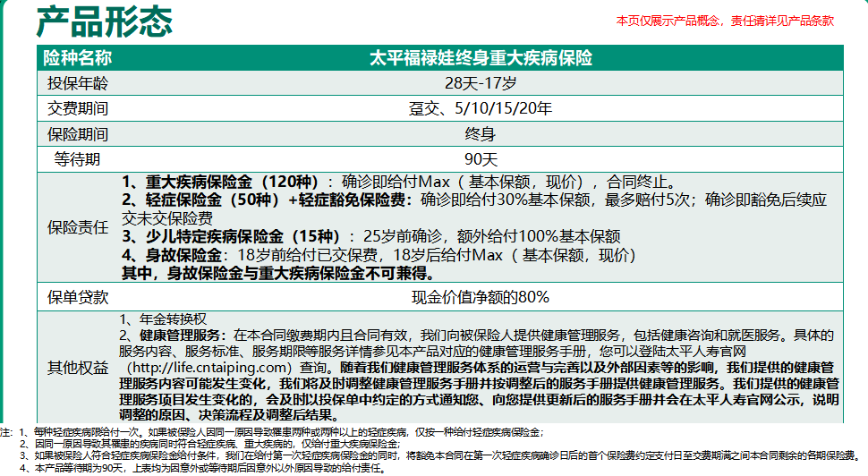Click the bold heading 健康管理服务
868x476 pixels.
(x=179, y=335)
